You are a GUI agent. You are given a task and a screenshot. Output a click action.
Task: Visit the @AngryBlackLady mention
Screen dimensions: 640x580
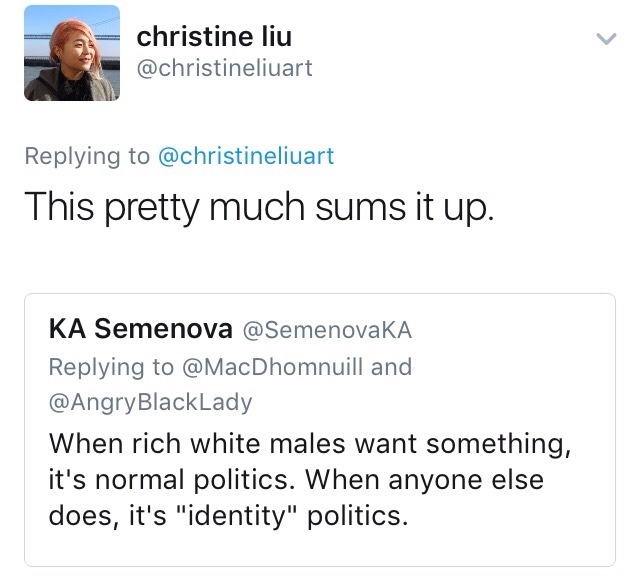point(151,403)
